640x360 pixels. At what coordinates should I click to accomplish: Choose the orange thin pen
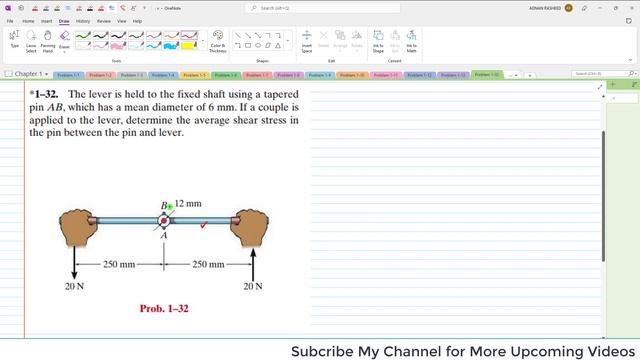pos(171,36)
